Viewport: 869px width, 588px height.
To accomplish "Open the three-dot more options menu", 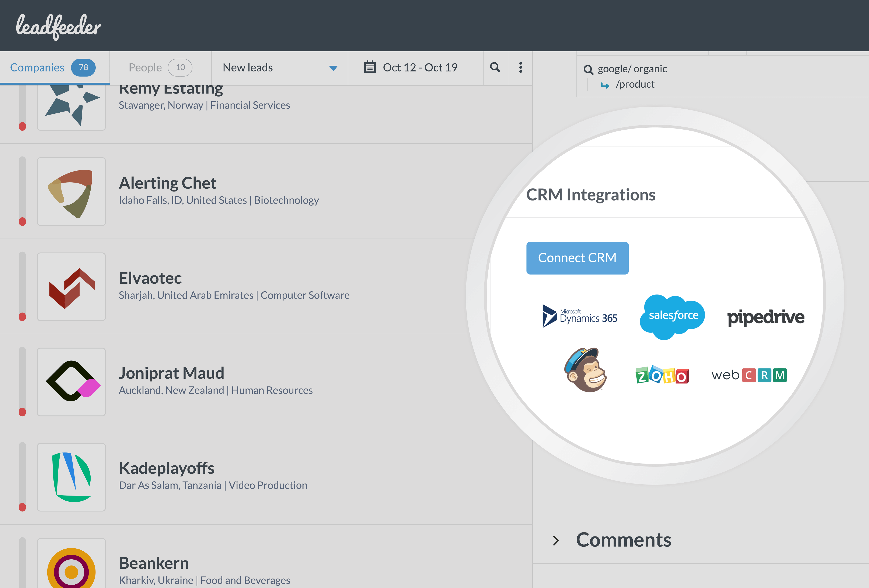I will point(520,67).
